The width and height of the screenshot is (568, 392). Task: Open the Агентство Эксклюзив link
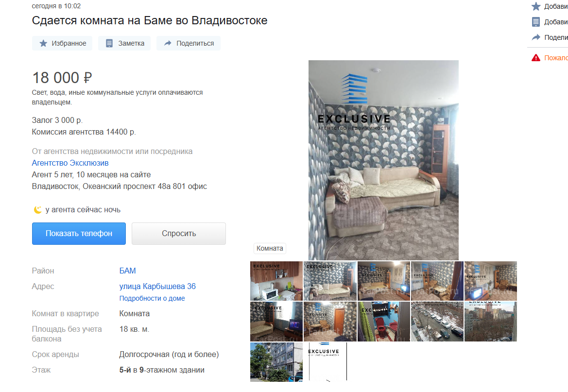tap(70, 163)
